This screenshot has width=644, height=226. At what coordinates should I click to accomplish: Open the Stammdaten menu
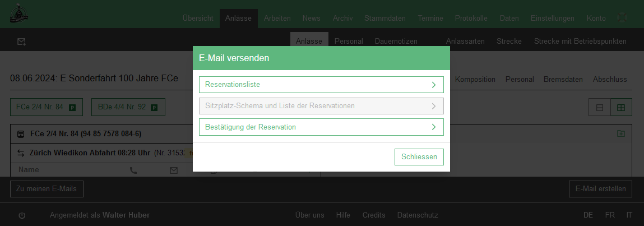385,19
